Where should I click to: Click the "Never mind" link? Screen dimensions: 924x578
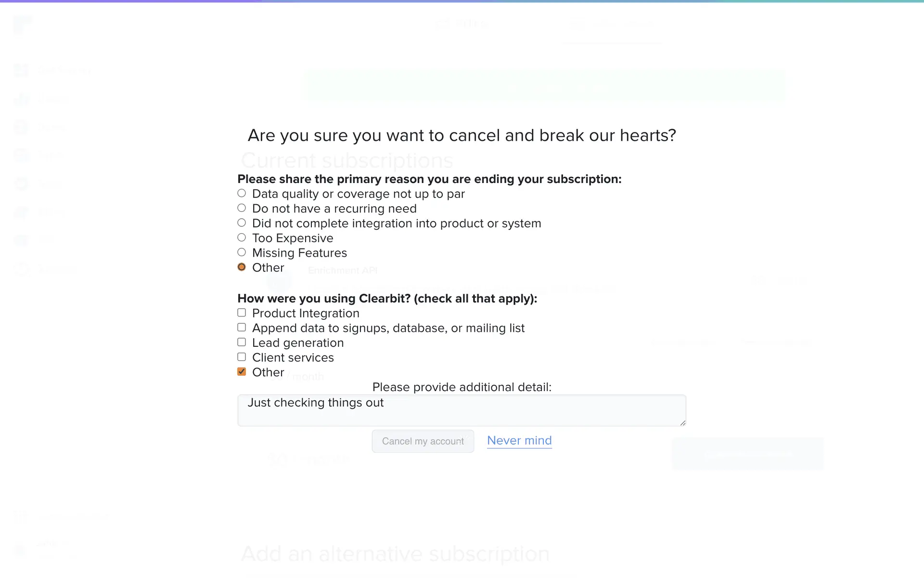point(519,441)
